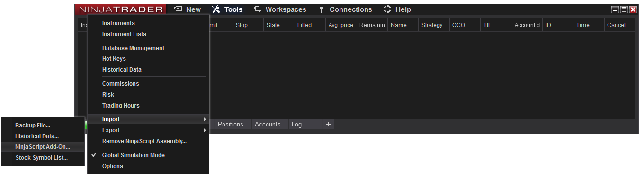Expand the Export submenu
644x180 pixels.
click(148, 130)
